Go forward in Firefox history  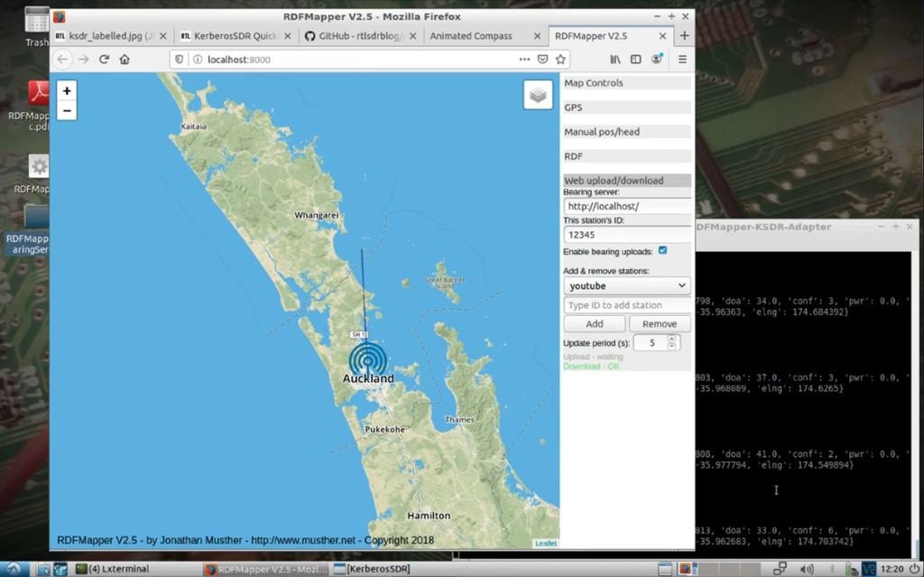[84, 59]
